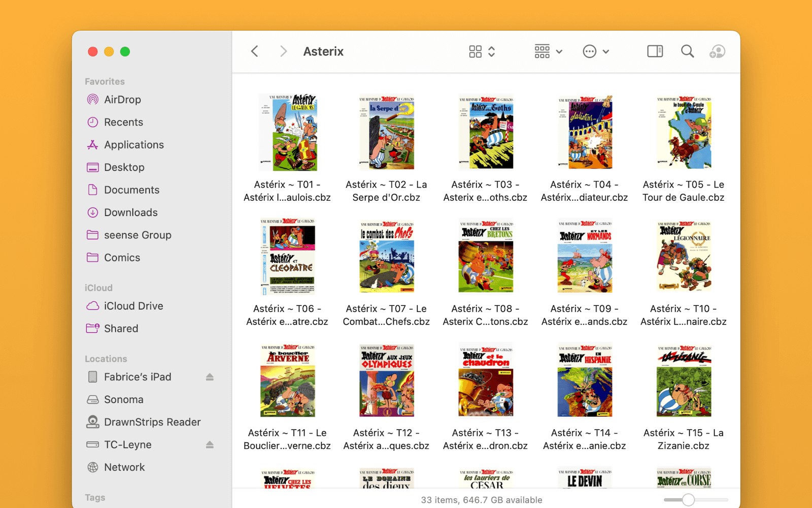
Task: Open the icon view switcher
Action: (x=482, y=51)
